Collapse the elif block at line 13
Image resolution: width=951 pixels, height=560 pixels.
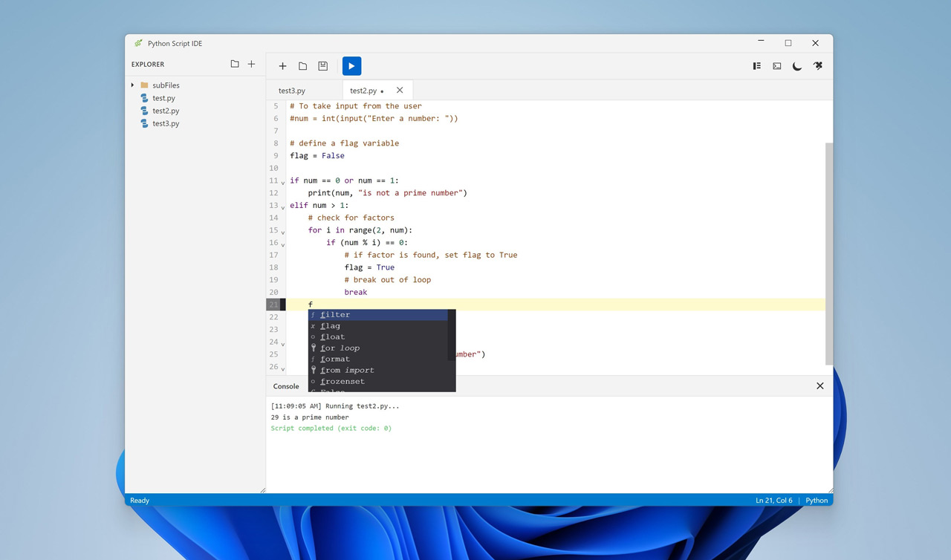283,206
